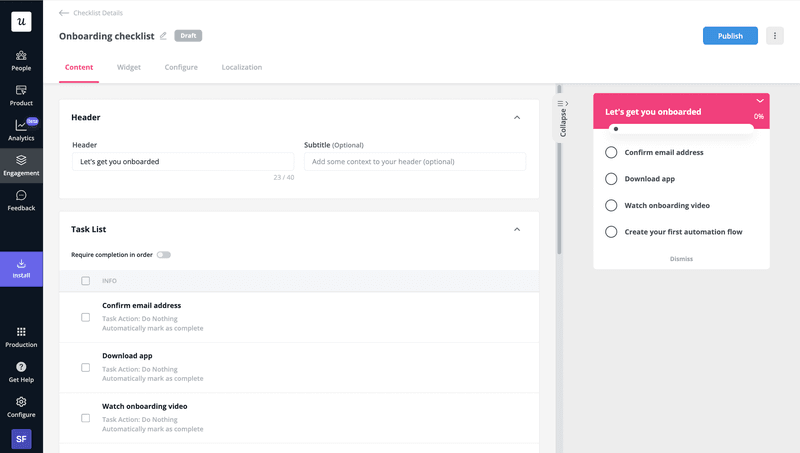800x453 pixels.
Task: Collapse the Task List section chevron
Action: pyautogui.click(x=517, y=229)
